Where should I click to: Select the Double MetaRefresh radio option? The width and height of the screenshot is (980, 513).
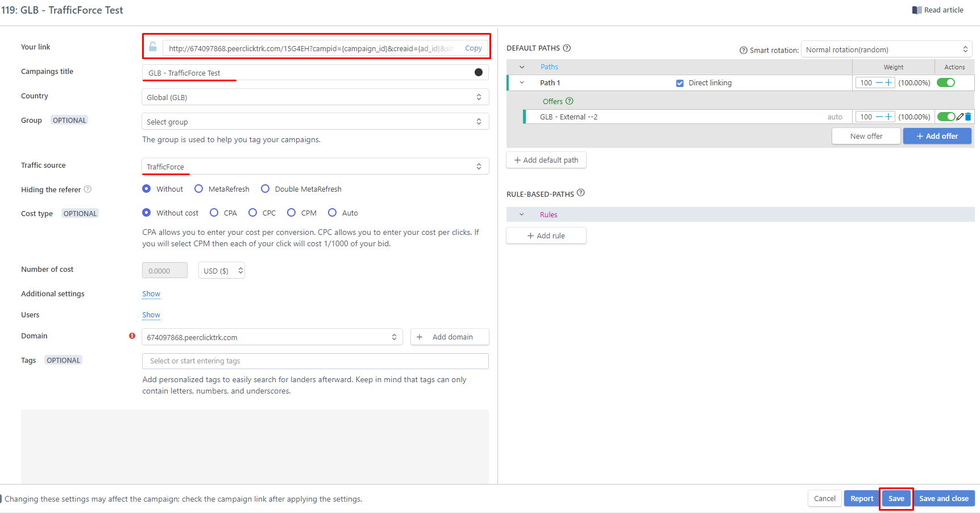point(265,189)
